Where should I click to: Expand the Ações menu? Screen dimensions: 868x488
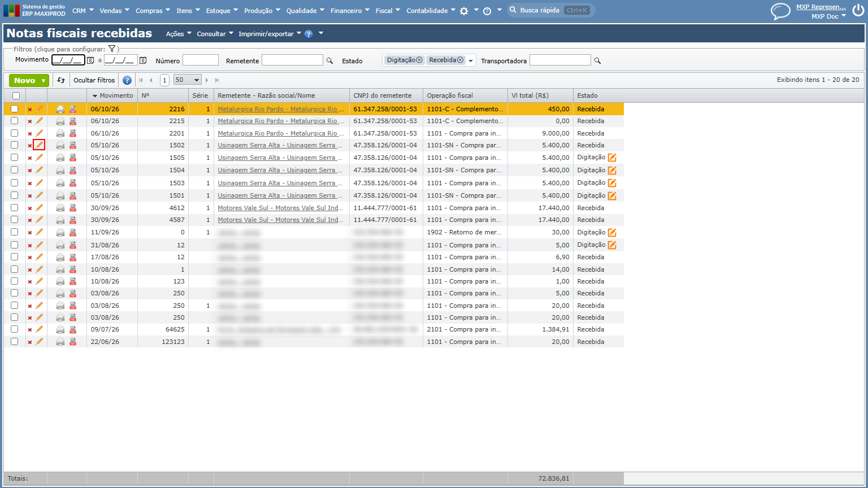click(179, 34)
